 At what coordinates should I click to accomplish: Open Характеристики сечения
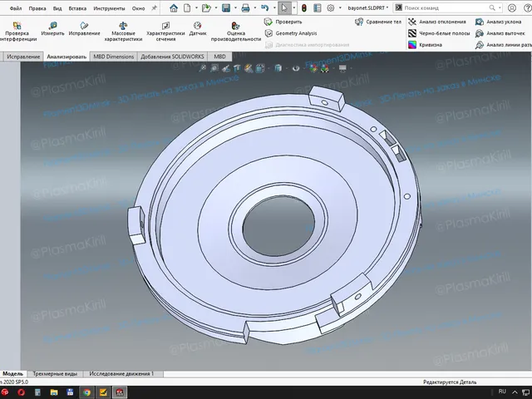165,32
